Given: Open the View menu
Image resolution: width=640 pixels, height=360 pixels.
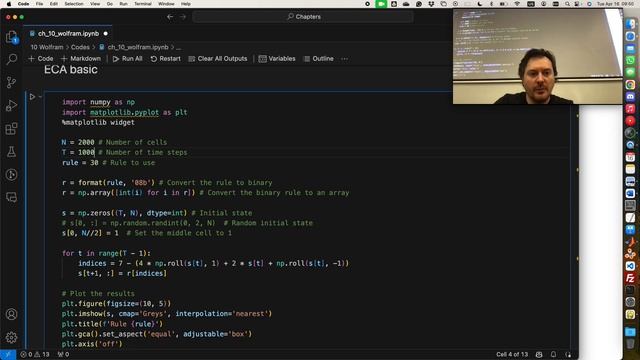Looking at the screenshot, I should [x=95, y=4].
